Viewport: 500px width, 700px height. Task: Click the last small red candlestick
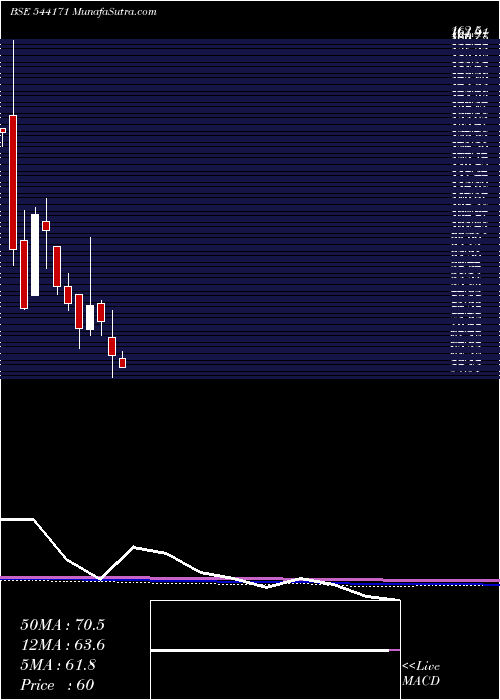tap(122, 363)
